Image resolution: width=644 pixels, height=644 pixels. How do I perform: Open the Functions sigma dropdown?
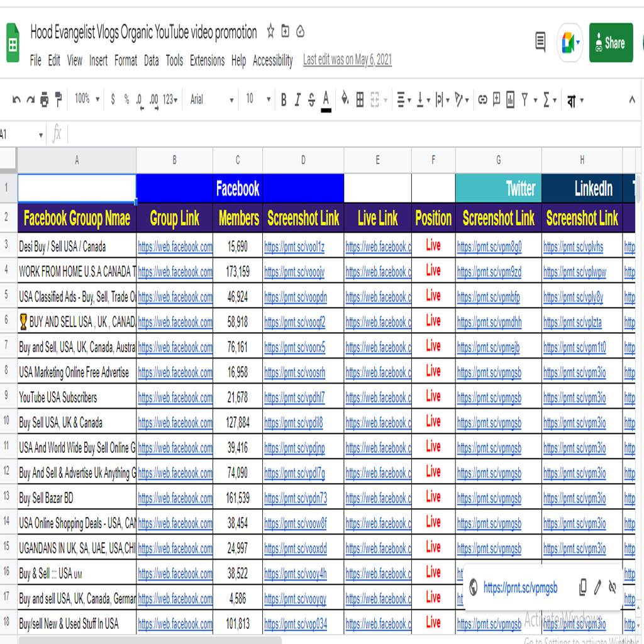click(x=550, y=99)
